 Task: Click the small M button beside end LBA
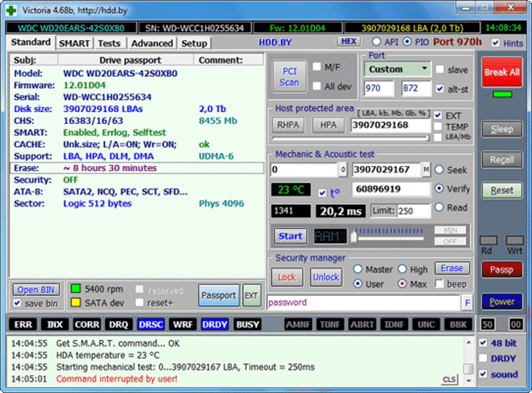coord(426,169)
